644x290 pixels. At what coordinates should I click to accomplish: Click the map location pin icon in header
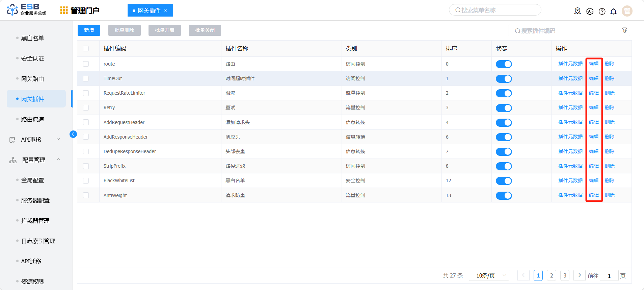pos(578,11)
